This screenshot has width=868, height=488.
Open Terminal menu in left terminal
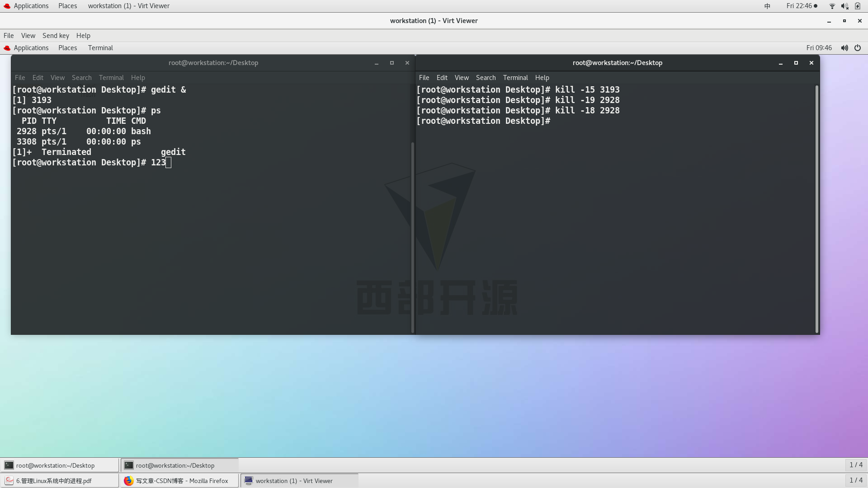[111, 78]
